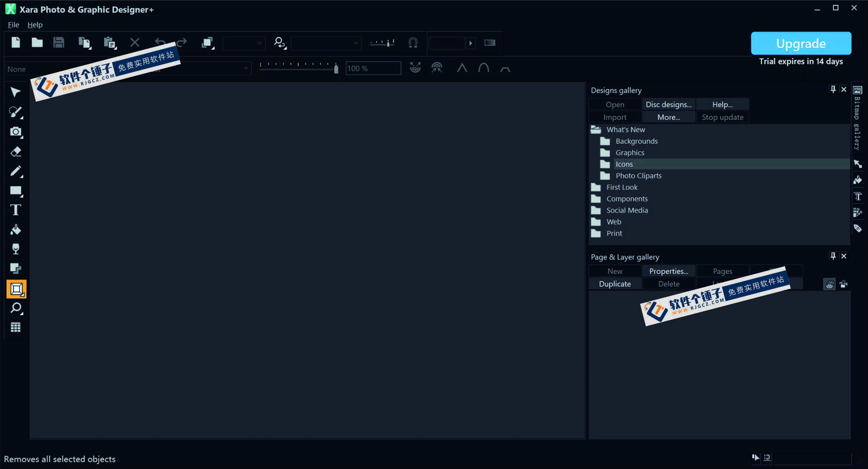Expand the First Look folder
The width and height of the screenshot is (868, 469).
coord(596,187)
